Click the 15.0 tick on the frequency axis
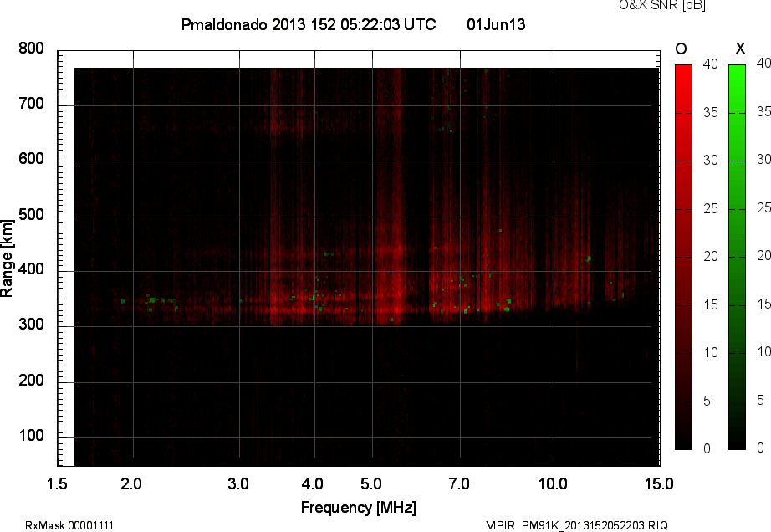The image size is (771, 532). click(659, 483)
